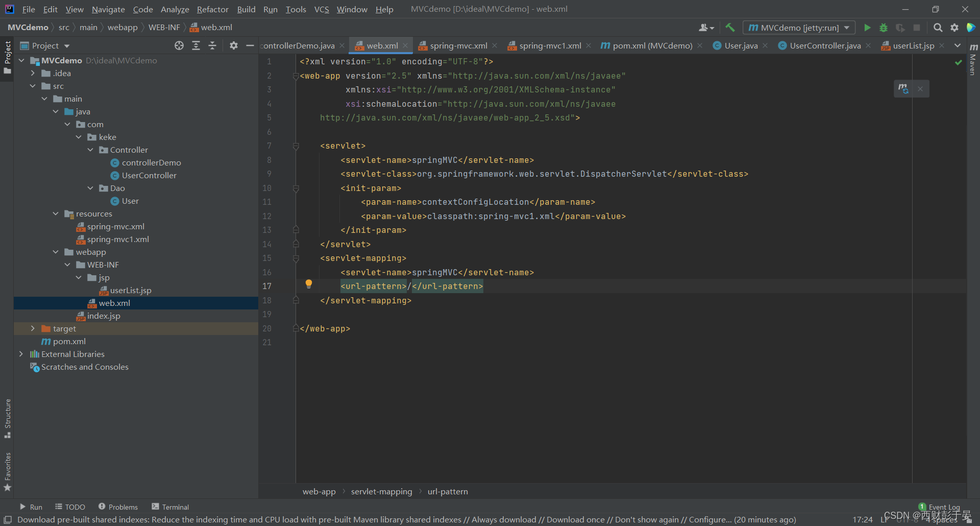This screenshot has width=980, height=526.
Task: Open Scratches and Consoles node
Action: 85,367
